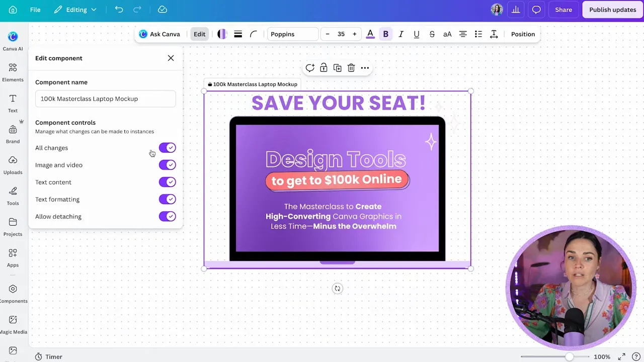644x362 pixels.
Task: Select the SAVE YOUR SEAT! heading
Action: [338, 103]
